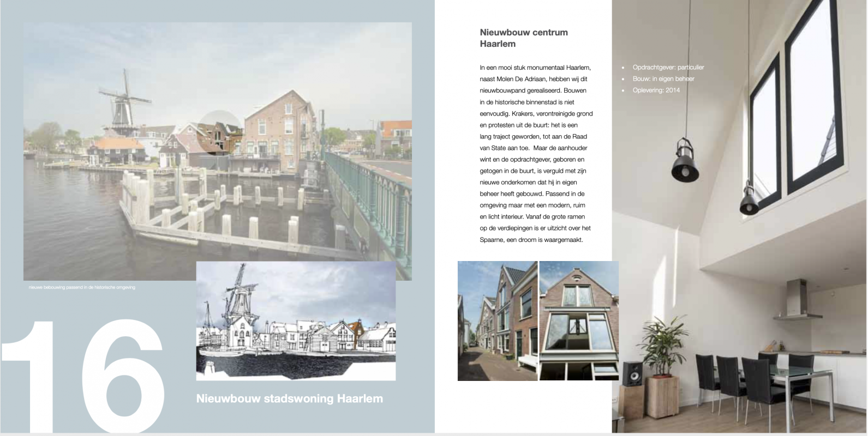Select the black-and-white windmill sketch drawing
This screenshot has height=436, width=868.
click(x=296, y=321)
